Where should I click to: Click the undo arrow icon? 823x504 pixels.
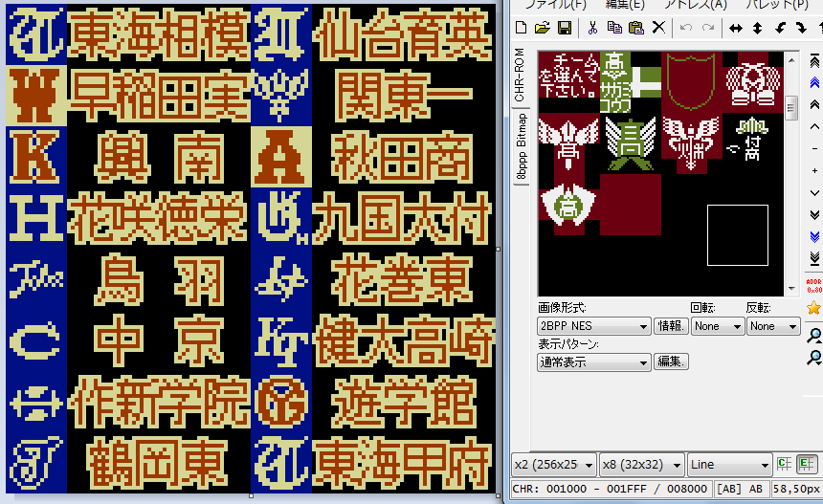point(685,28)
